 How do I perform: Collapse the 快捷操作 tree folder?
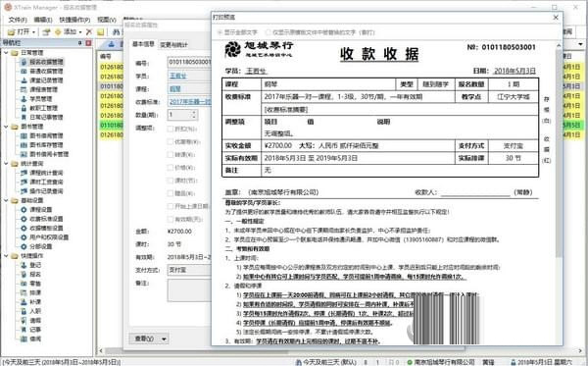6,256
